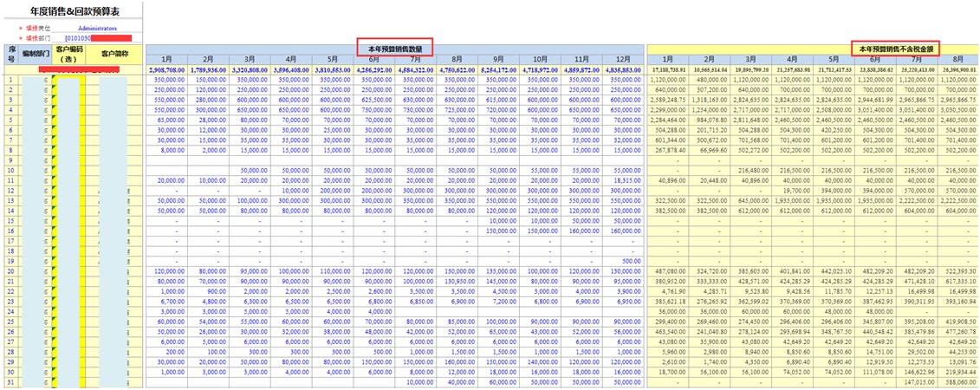Select the amount cell 44,253.00
The width and height of the screenshot is (980, 390).
click(x=958, y=351)
